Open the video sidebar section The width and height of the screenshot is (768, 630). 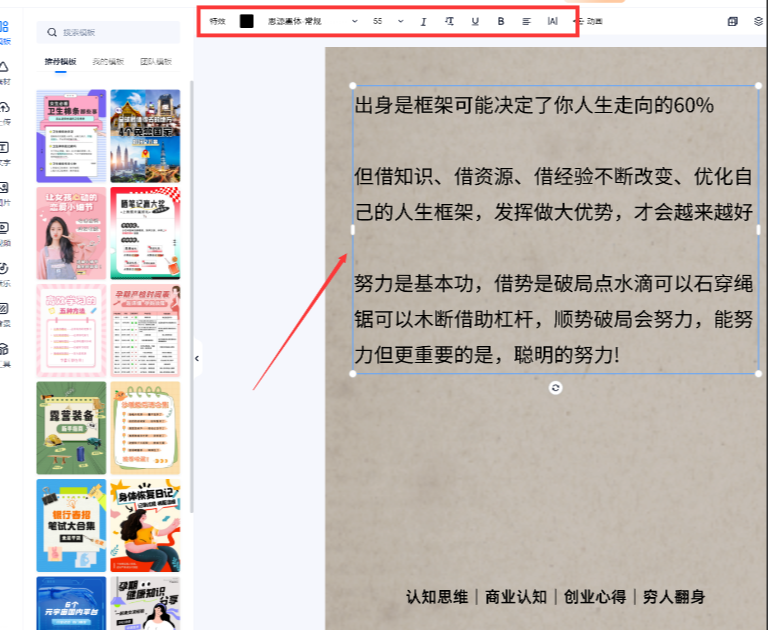tap(4, 234)
